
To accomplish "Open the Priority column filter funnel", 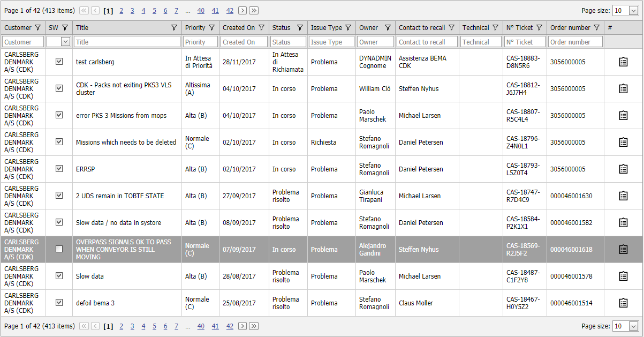I will tap(211, 28).
